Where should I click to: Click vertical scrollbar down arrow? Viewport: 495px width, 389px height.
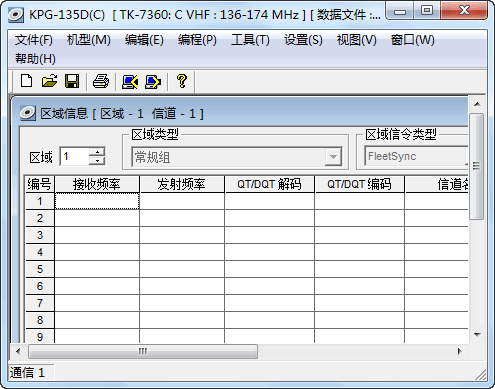(x=477, y=334)
